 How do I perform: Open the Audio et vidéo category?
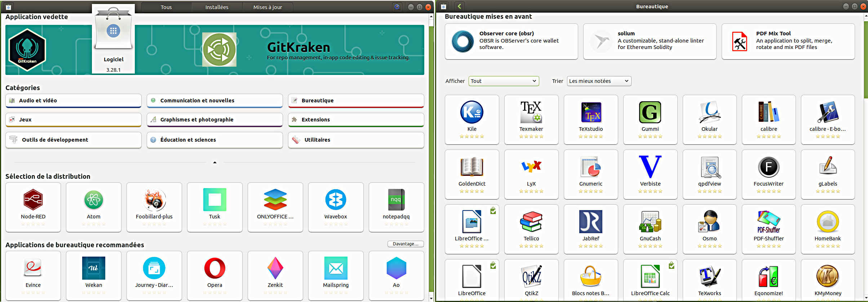[74, 101]
